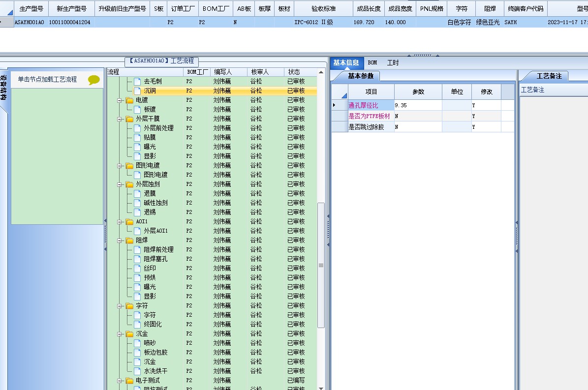Collapse the AOI1 tree node
Viewport: 588px width, 390px height.
click(120, 222)
